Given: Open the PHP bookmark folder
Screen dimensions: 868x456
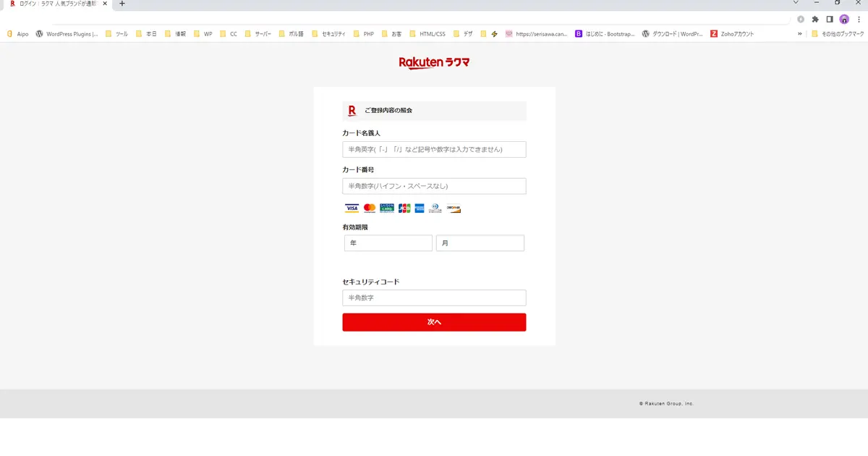Looking at the screenshot, I should click(x=364, y=34).
